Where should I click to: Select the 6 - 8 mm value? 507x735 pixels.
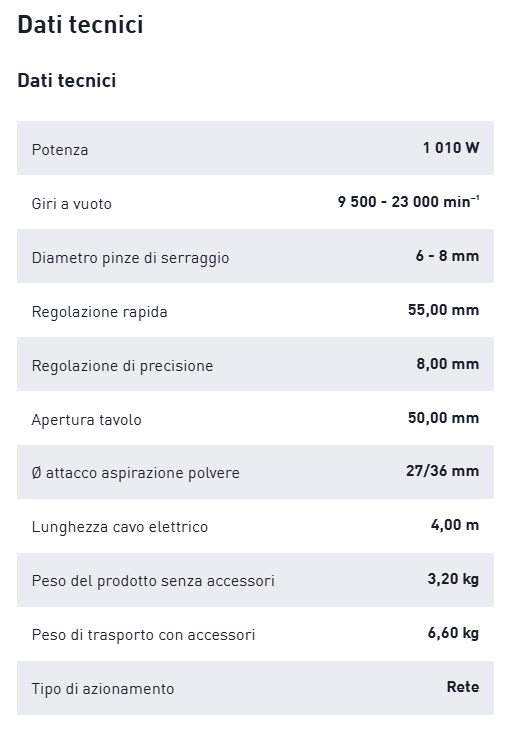coord(447,256)
